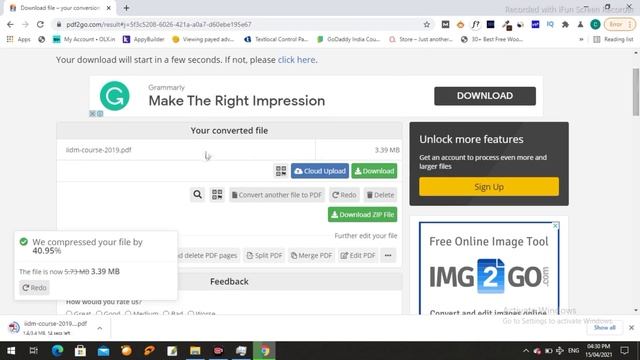The height and width of the screenshot is (360, 640).
Task: Show hidden system tray icons
Action: (526, 351)
